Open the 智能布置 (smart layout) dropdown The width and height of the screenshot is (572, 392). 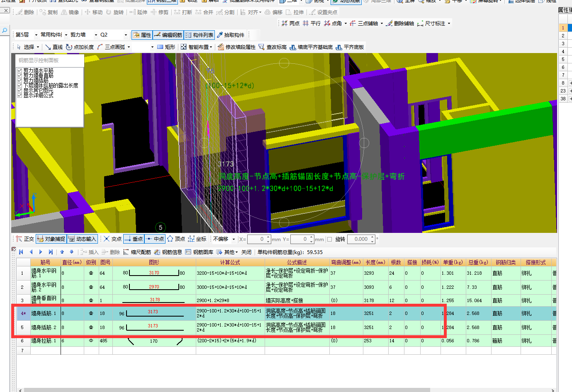tap(211, 47)
